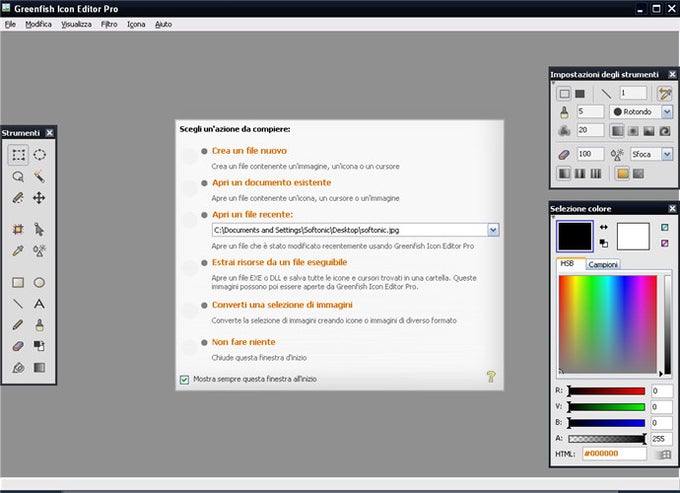This screenshot has width=680, height=493.
Task: Toggle filled shape mode
Action: 580,94
